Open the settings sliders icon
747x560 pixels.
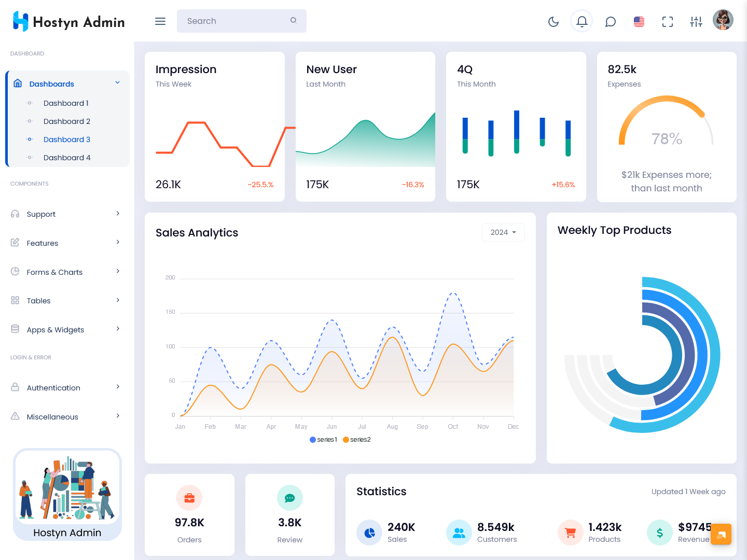696,21
